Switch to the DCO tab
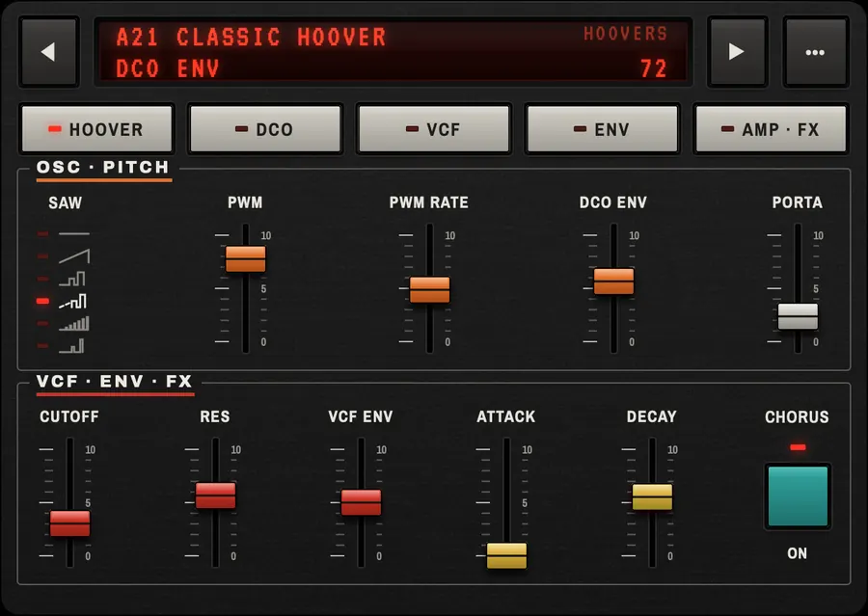Viewport: 868px width, 616px height. [x=266, y=129]
